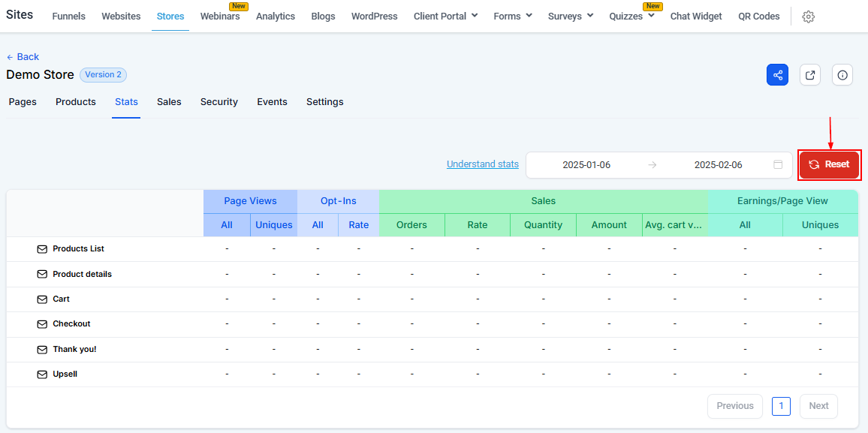Click the Thank you! row name
This screenshot has width=868, height=433.
(75, 350)
